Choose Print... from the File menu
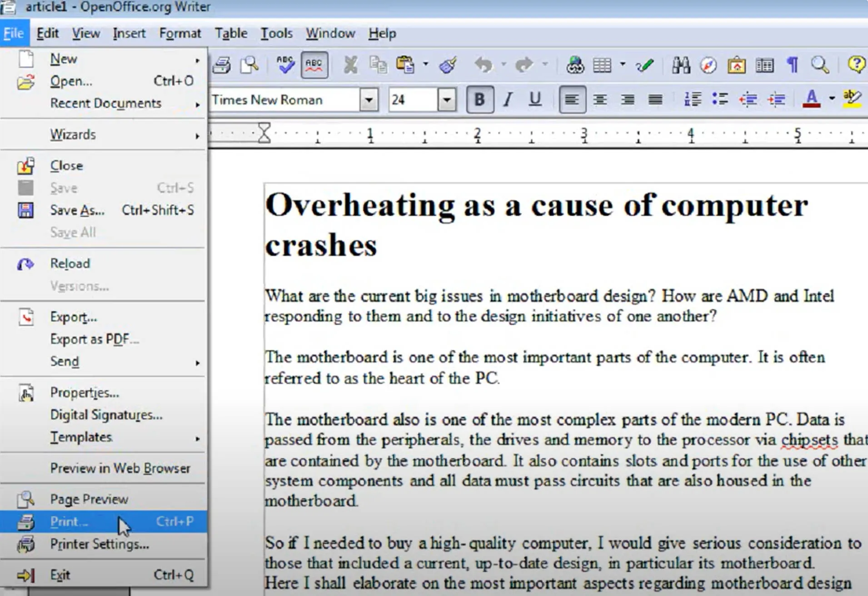868x596 pixels. click(x=104, y=521)
